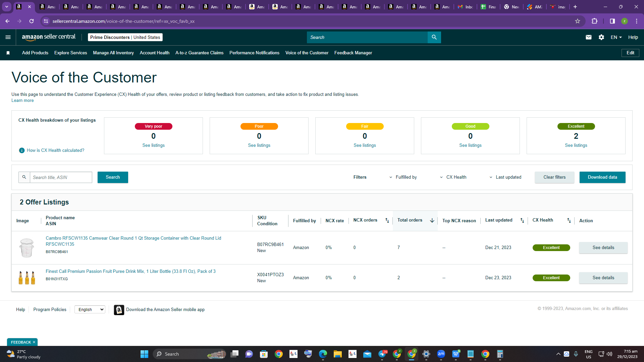Show hidden system tray icons

(558, 354)
